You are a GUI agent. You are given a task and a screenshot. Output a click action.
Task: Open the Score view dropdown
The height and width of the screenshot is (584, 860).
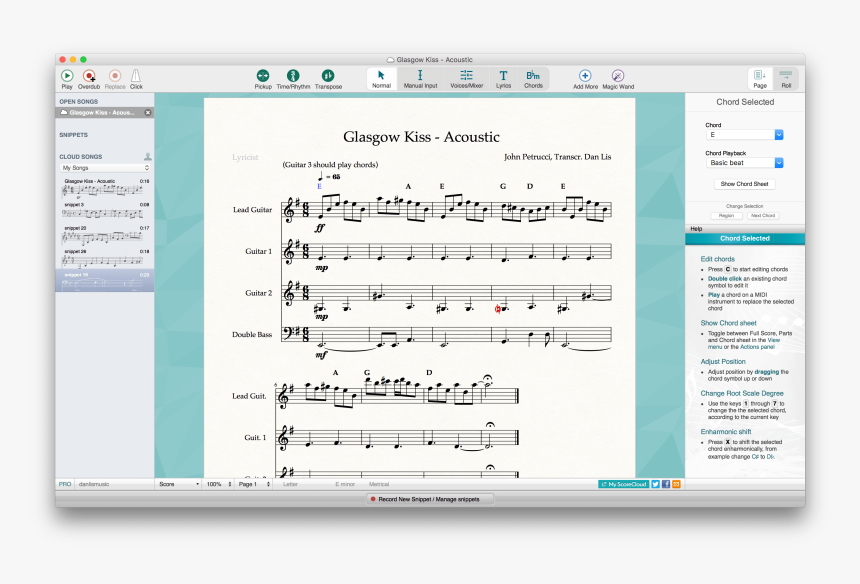[x=178, y=484]
